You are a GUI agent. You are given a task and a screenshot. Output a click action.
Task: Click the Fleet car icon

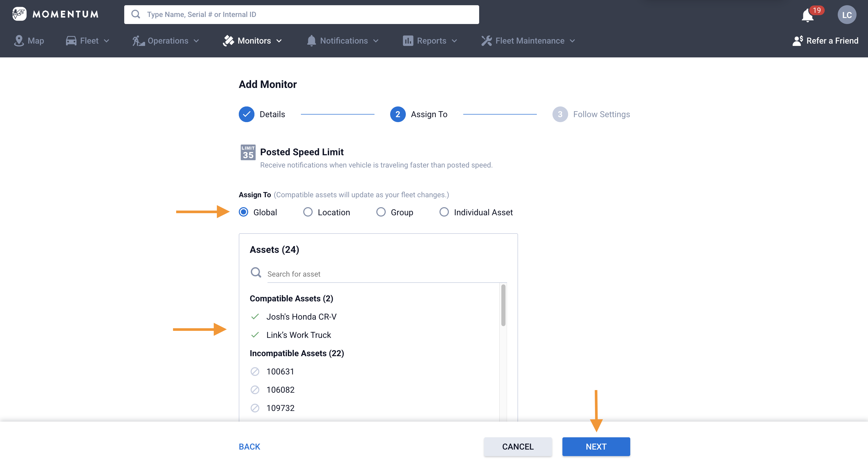(71, 40)
